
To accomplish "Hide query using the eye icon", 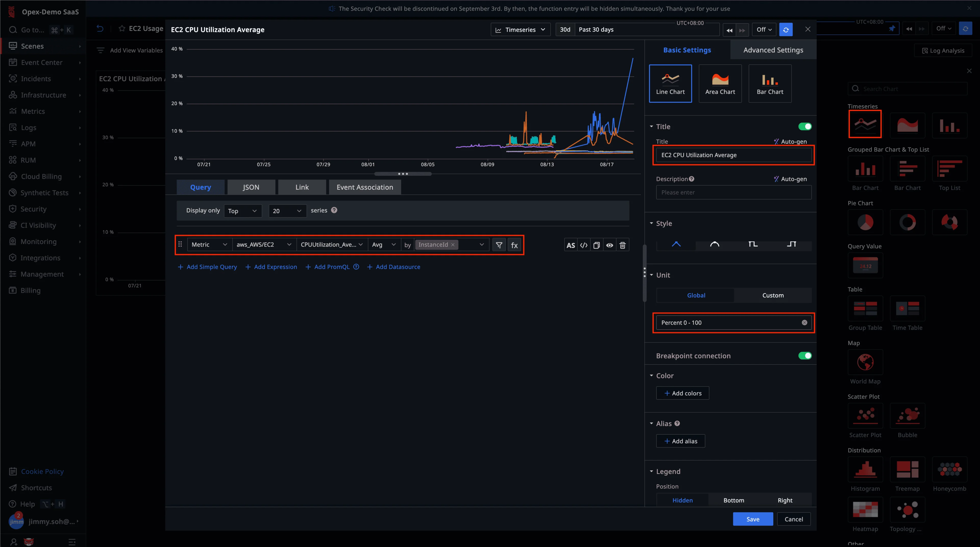I will (609, 245).
